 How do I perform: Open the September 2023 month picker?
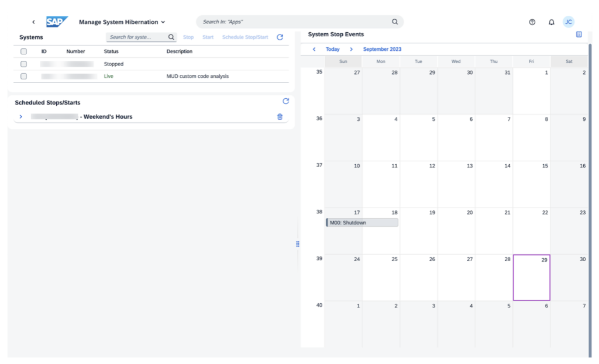click(x=382, y=50)
